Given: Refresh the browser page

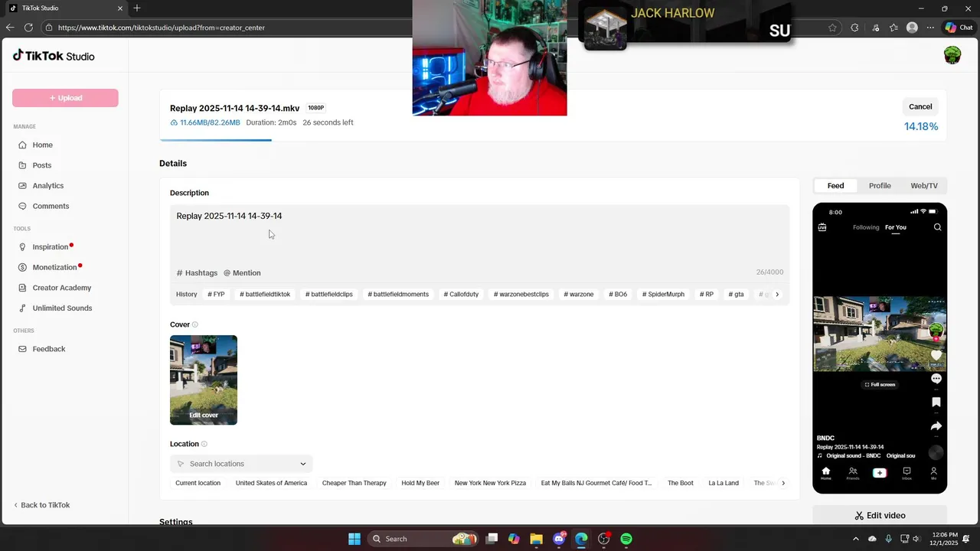Looking at the screenshot, I should coord(28,28).
